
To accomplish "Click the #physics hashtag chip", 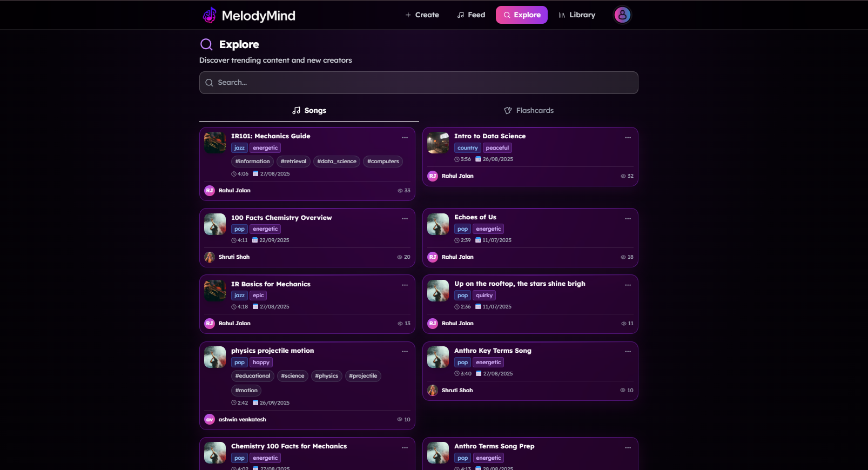I will (327, 376).
